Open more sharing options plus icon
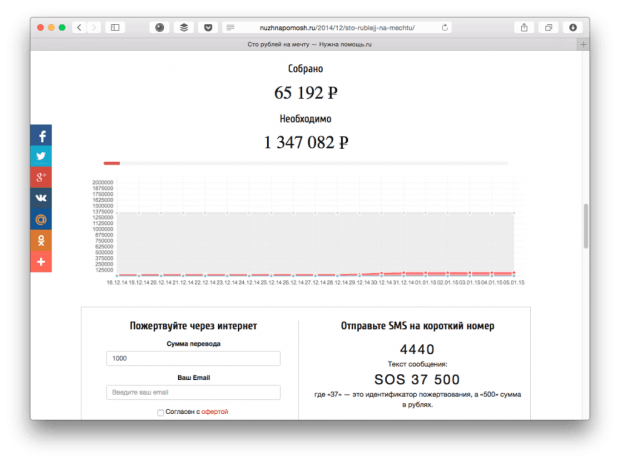Screen dimensions: 620x463 coord(41,261)
